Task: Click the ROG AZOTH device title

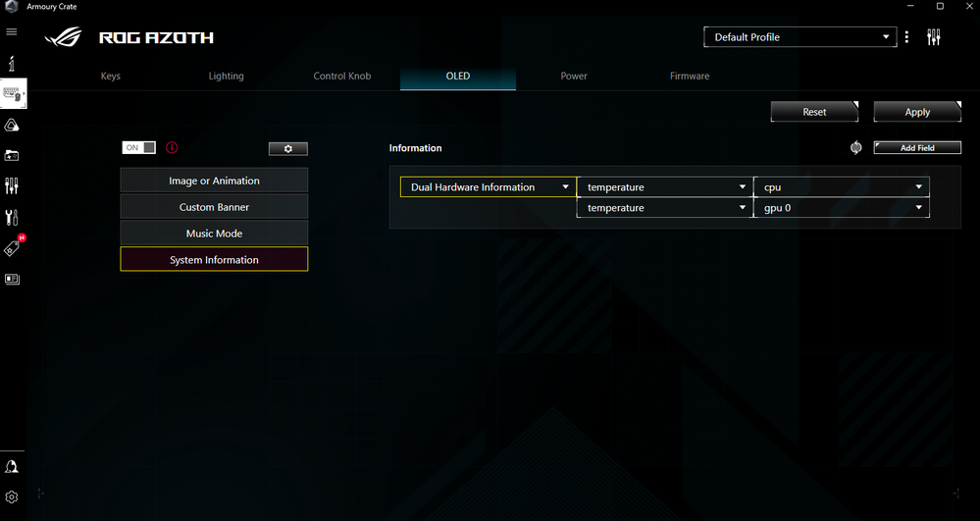Action: tap(156, 37)
